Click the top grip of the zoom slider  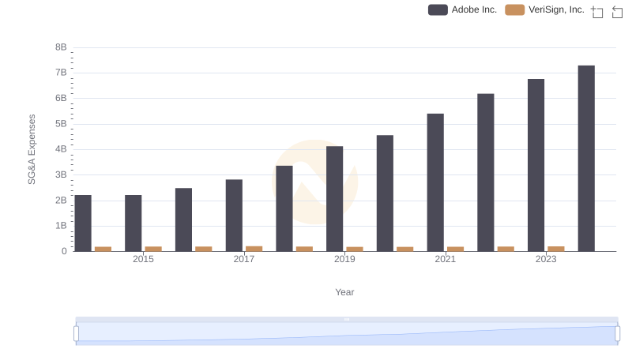point(347,319)
